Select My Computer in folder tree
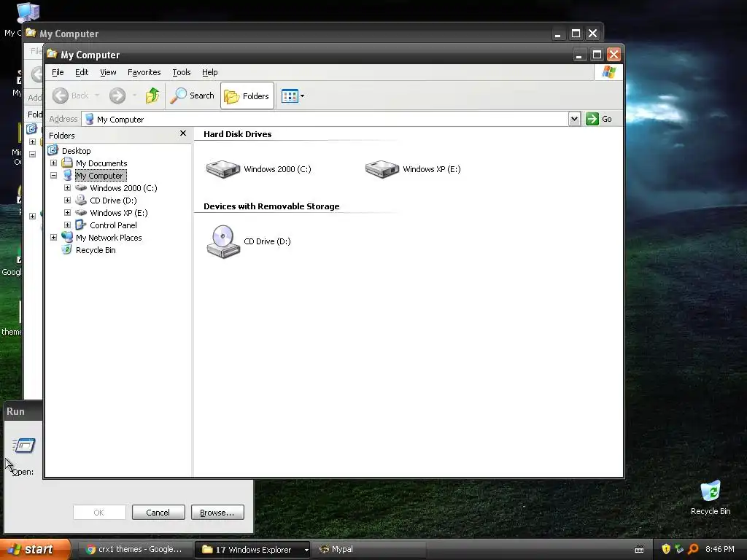 (99, 176)
